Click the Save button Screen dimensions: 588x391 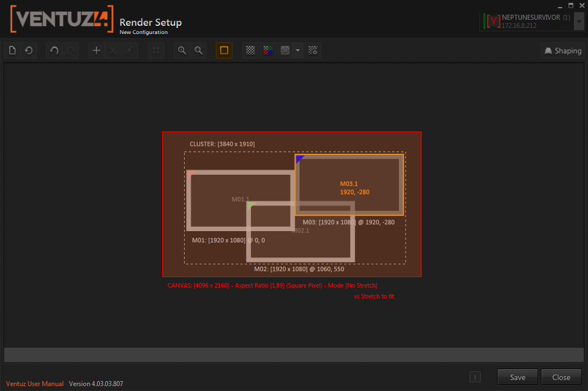(517, 377)
